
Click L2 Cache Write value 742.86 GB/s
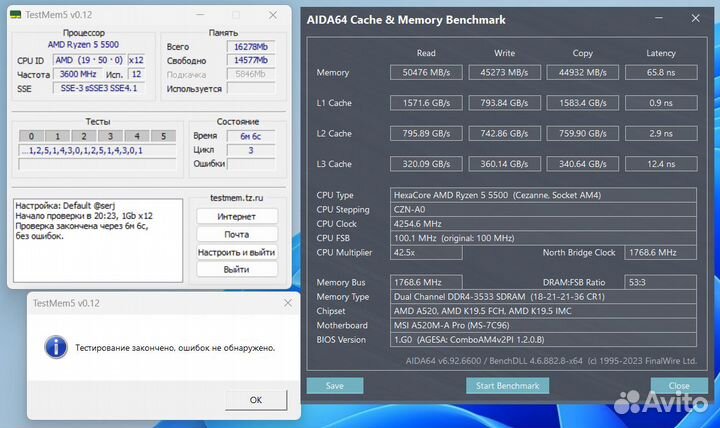coord(505,134)
